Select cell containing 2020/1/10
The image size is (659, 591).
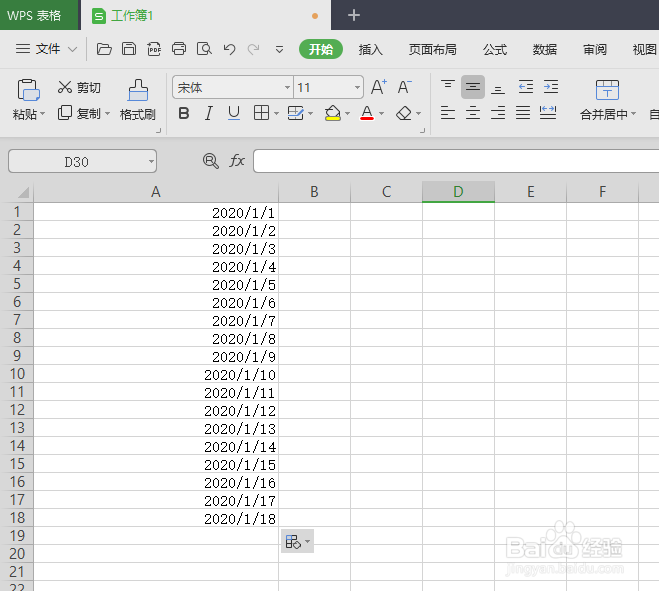(156, 374)
